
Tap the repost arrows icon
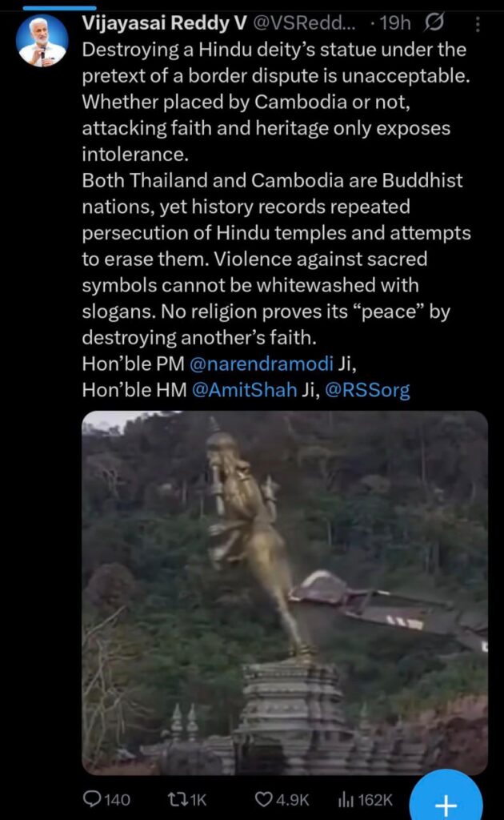click(175, 799)
